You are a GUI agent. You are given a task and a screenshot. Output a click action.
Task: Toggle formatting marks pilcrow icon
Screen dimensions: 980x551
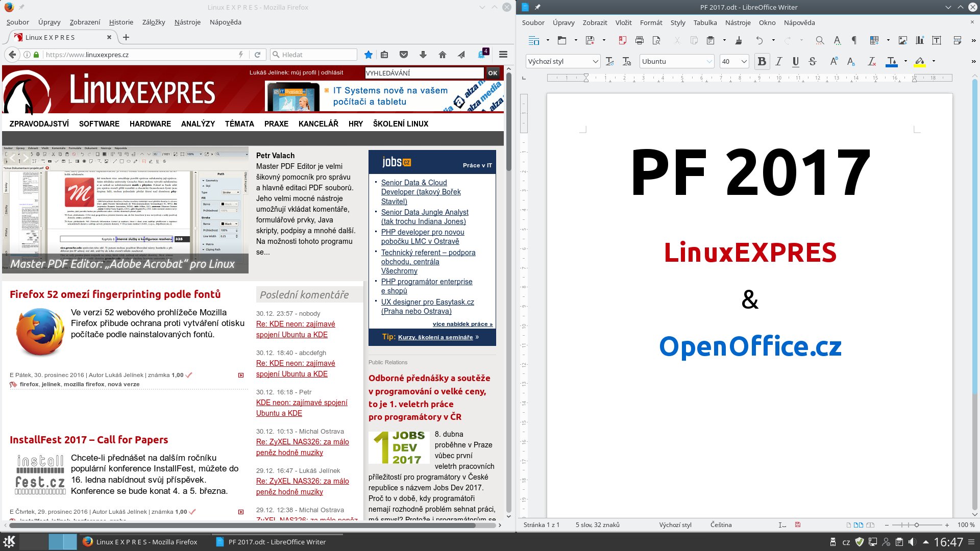pos(854,40)
